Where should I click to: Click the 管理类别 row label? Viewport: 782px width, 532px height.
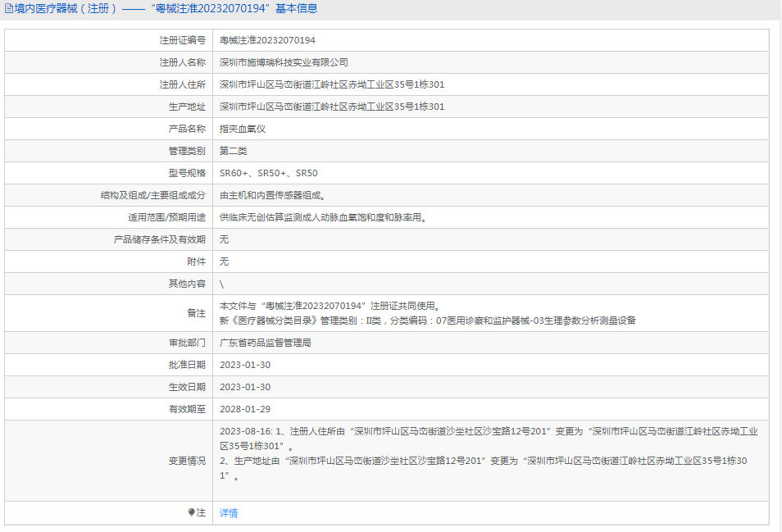[x=187, y=151]
